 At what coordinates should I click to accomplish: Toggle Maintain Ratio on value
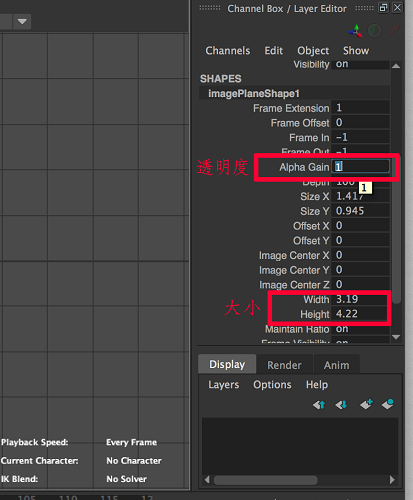point(360,329)
